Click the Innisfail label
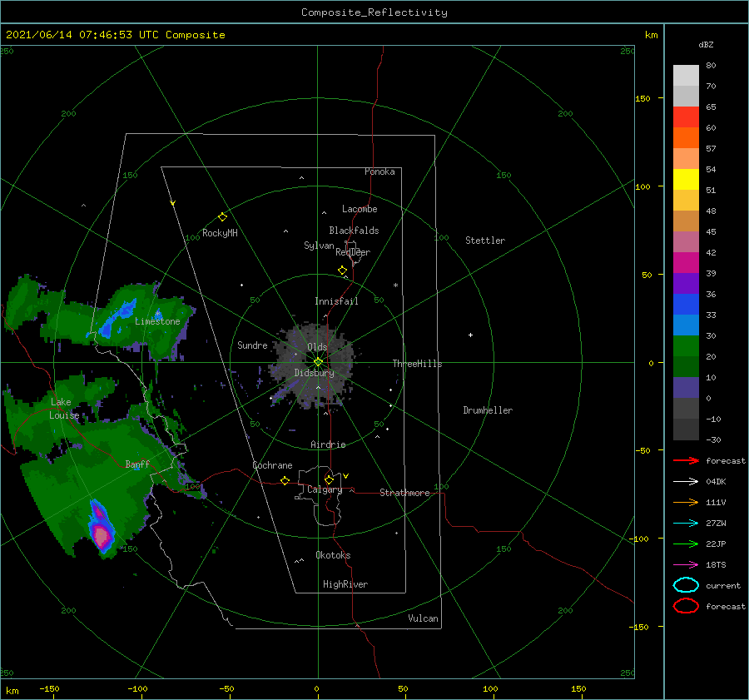This screenshot has width=749, height=700. point(336,301)
